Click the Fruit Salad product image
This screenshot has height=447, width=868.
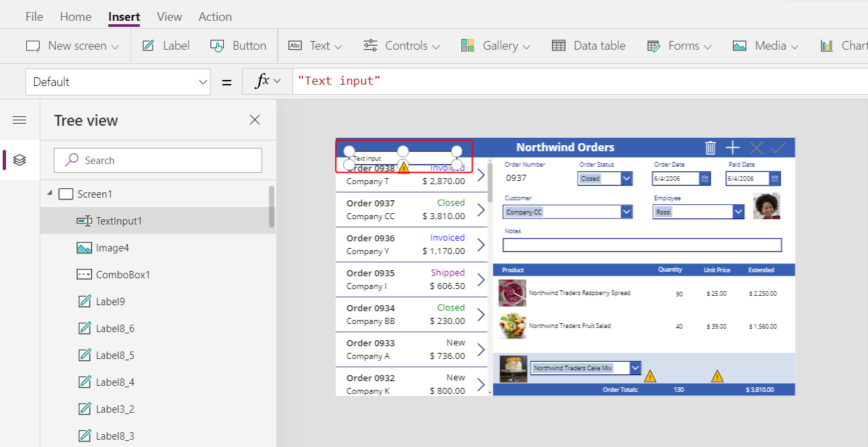(512, 326)
